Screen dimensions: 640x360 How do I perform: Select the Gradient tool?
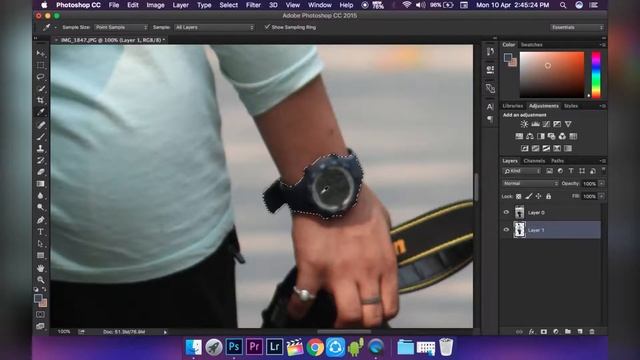coord(40,184)
